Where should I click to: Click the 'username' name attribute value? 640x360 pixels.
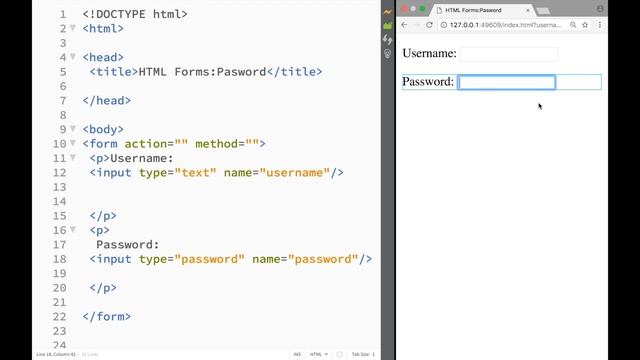point(295,173)
